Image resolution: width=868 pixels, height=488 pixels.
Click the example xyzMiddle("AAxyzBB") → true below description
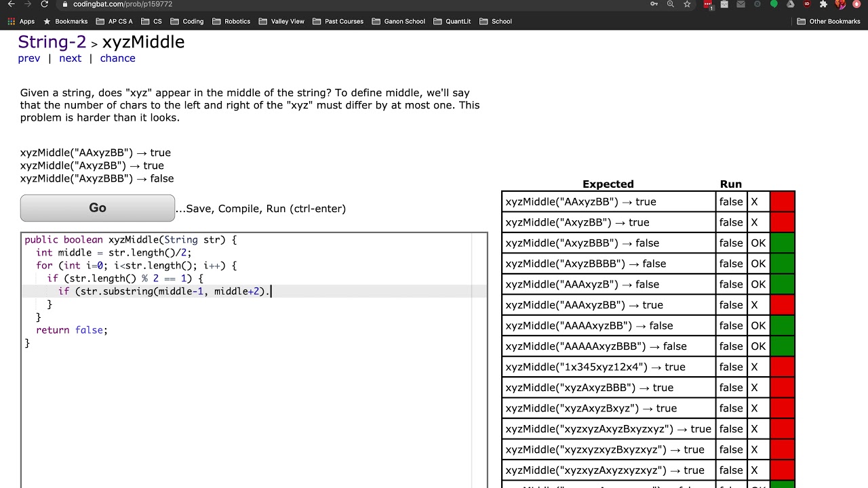pos(96,152)
